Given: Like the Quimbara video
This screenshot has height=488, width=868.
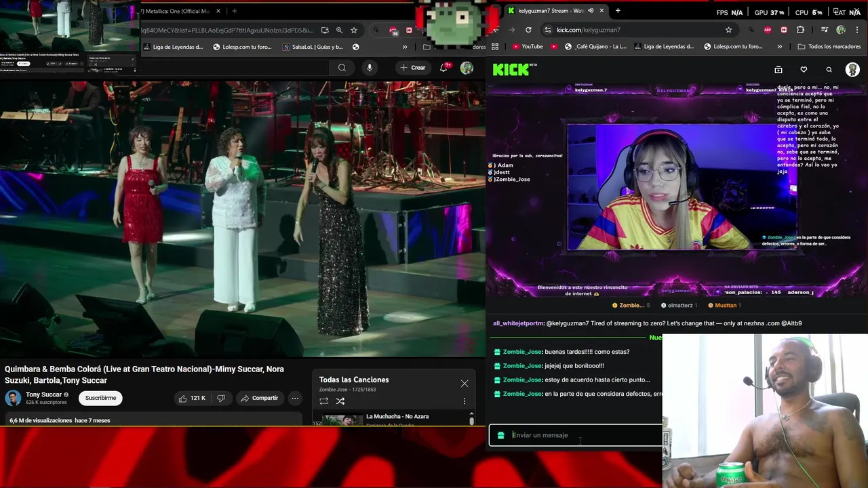Looking at the screenshot, I should click(192, 398).
